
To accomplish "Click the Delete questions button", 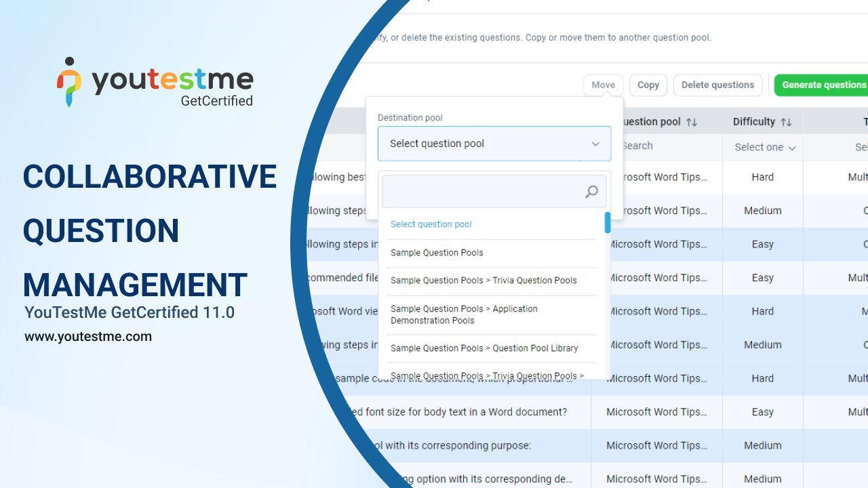I will point(717,85).
